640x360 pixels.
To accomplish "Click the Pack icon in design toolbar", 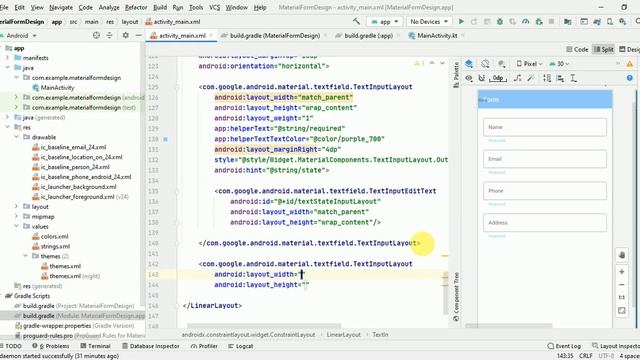I will click(547, 78).
